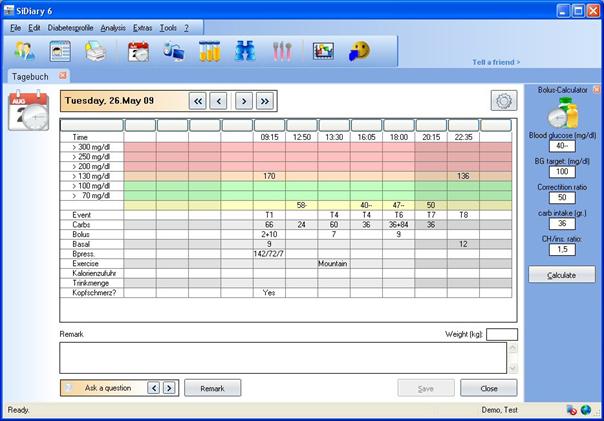Open the device data import icon
604x421 pixels.
pos(174,51)
